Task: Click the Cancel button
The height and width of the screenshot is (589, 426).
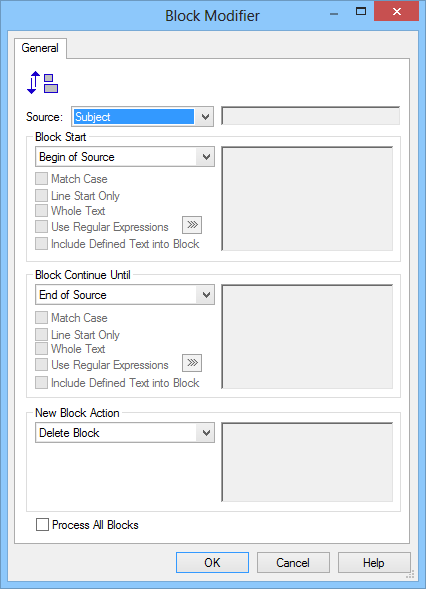Action: (x=293, y=562)
